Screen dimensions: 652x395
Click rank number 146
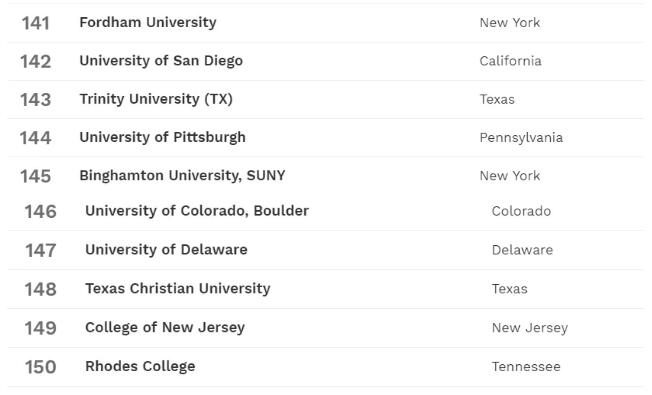[40, 212]
